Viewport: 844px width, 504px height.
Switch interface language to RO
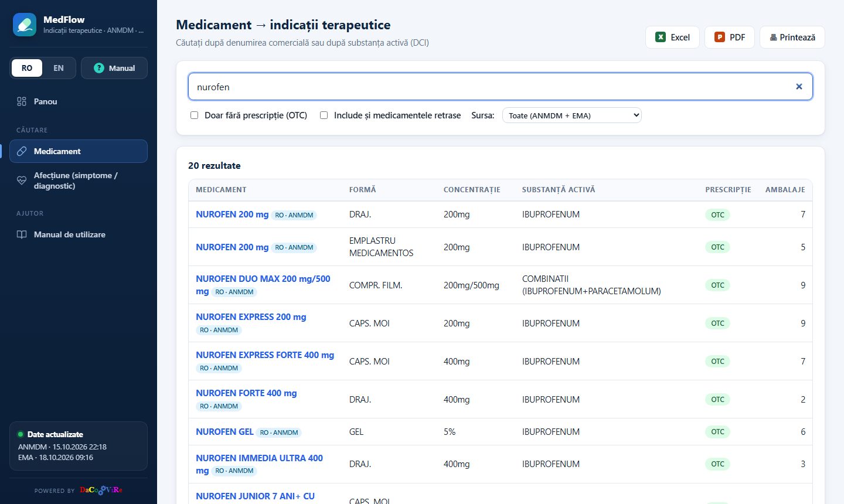27,68
